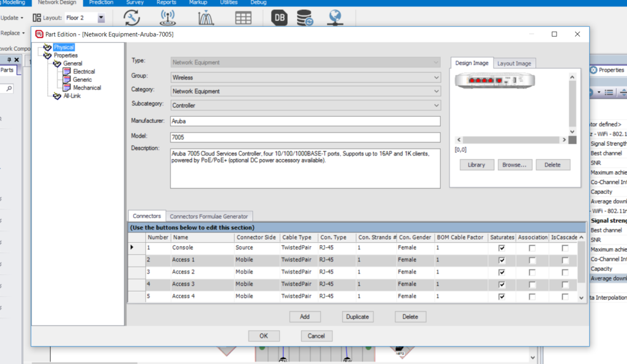Click the search magnifier in Parts panel
Viewport: 627px width, 364px height.
tap(9, 88)
